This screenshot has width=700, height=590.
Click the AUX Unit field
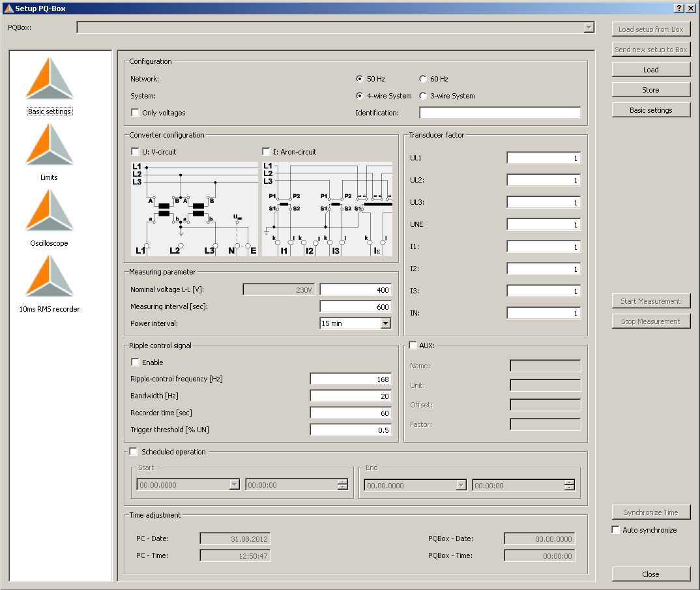546,385
